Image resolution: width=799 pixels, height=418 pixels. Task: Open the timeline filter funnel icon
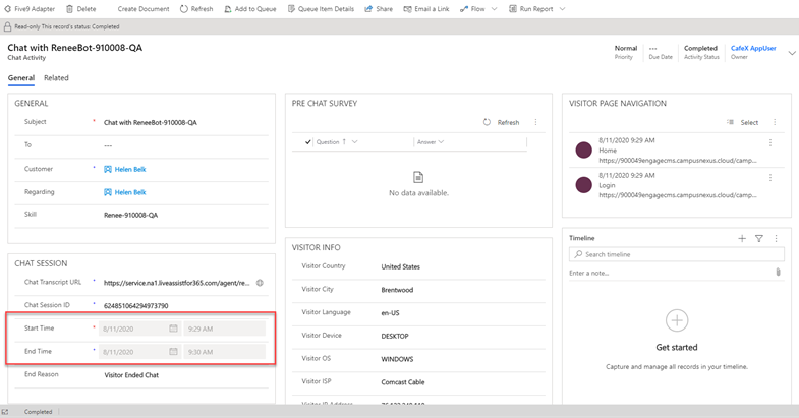[x=759, y=238]
